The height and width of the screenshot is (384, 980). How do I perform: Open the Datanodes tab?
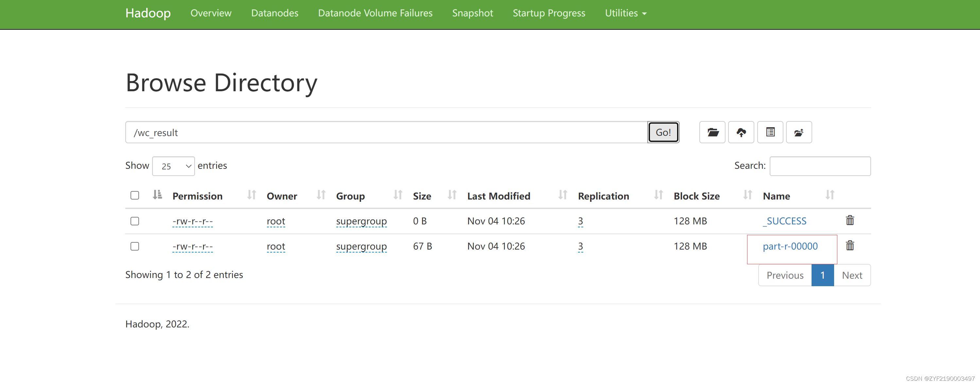(x=274, y=13)
